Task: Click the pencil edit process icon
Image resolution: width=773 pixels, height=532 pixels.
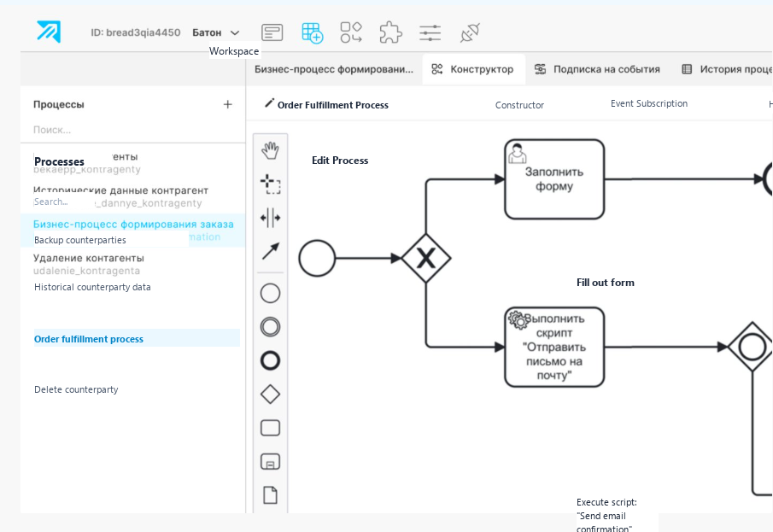Action: point(269,102)
